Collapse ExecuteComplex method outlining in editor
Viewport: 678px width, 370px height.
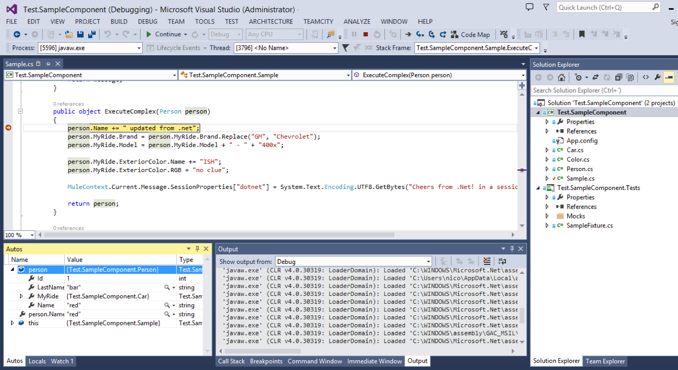20,111
